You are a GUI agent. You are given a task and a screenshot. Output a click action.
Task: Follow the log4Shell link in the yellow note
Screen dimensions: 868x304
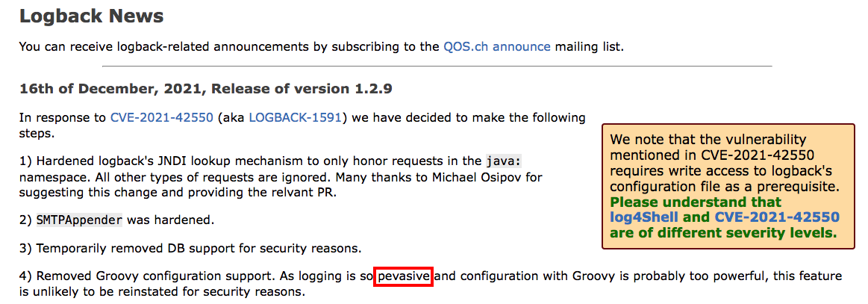click(x=643, y=217)
